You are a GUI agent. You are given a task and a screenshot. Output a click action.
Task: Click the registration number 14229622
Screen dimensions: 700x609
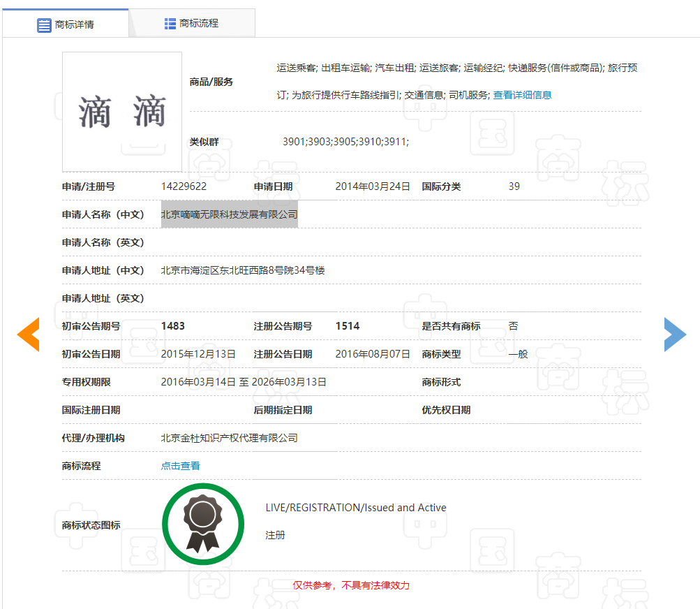point(184,186)
